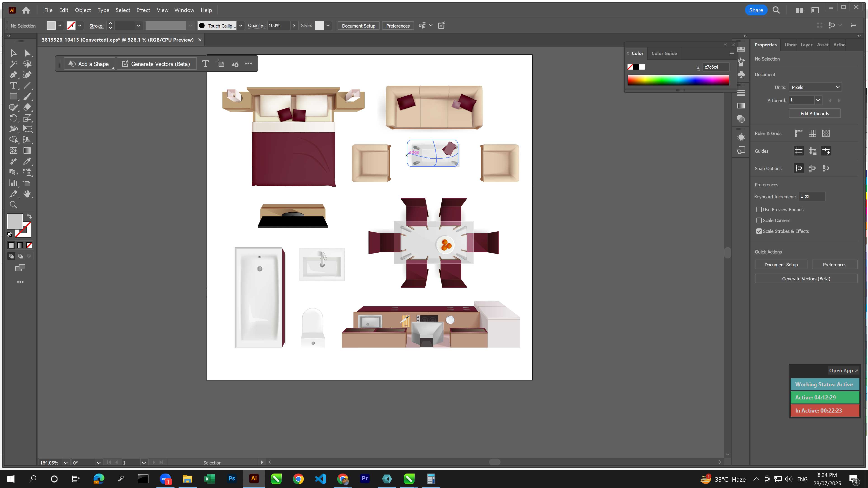Click the Share button
Screen dimensions: 868x488
tap(756, 10)
